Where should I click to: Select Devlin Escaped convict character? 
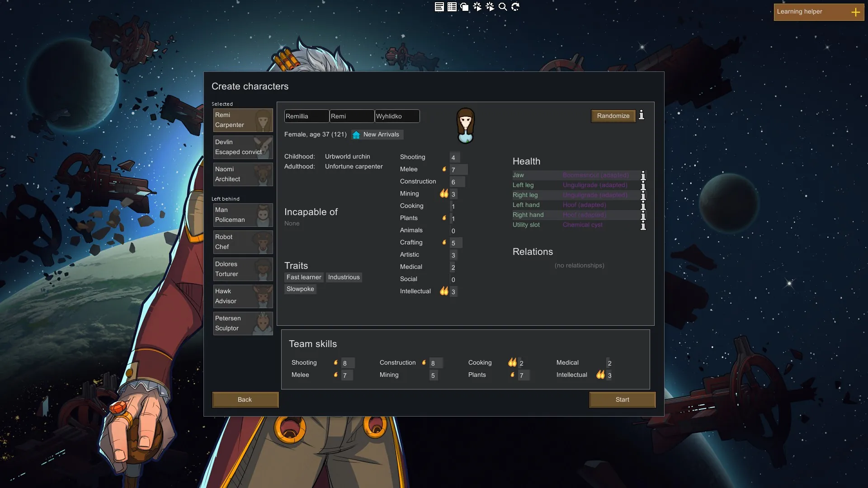(243, 147)
